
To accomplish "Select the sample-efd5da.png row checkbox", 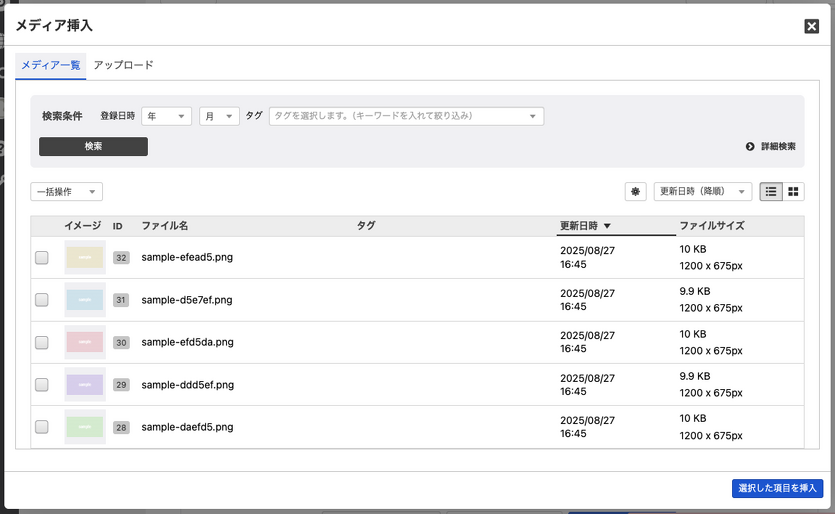I will coord(42,342).
